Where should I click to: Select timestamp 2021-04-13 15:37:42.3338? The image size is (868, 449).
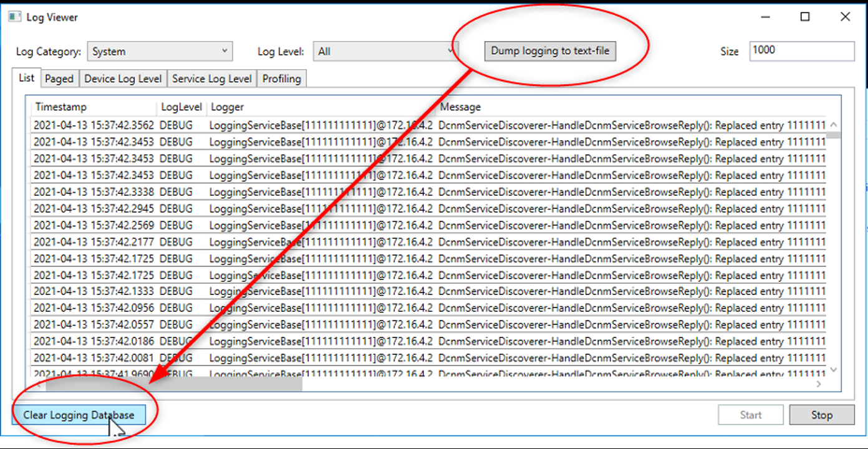[x=94, y=192]
